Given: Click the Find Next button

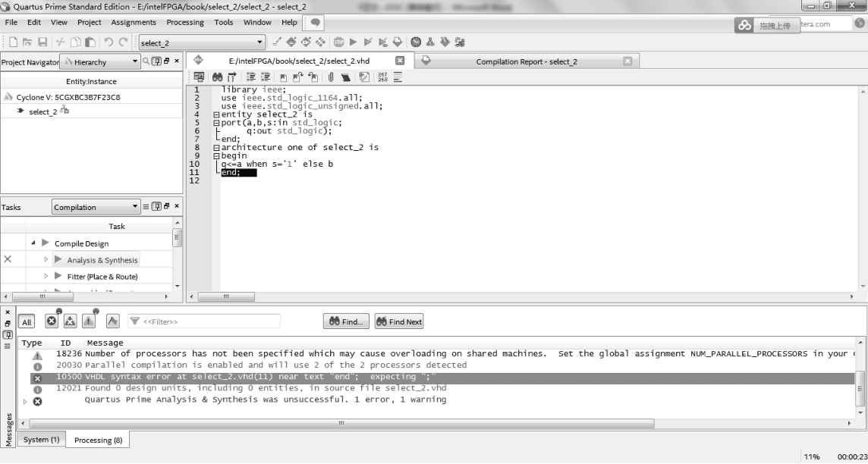Looking at the screenshot, I should click(399, 321).
